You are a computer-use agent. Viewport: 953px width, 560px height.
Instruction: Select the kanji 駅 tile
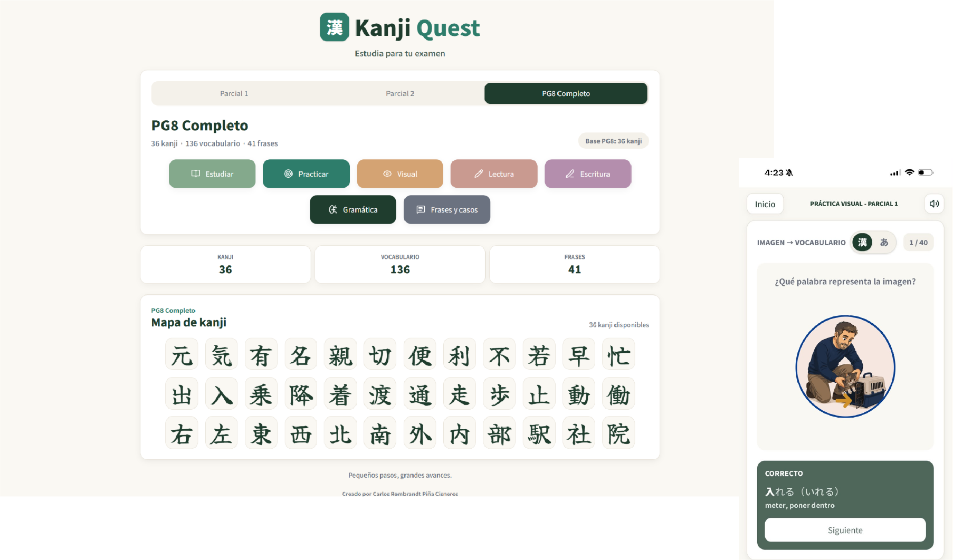(539, 433)
